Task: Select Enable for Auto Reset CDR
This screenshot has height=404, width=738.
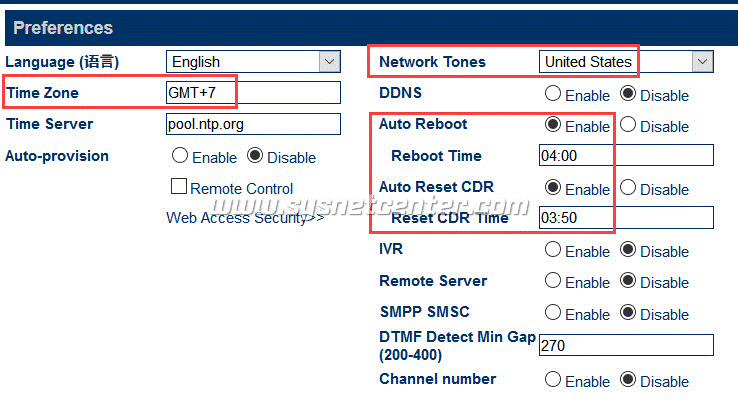Action: pyautogui.click(x=553, y=187)
